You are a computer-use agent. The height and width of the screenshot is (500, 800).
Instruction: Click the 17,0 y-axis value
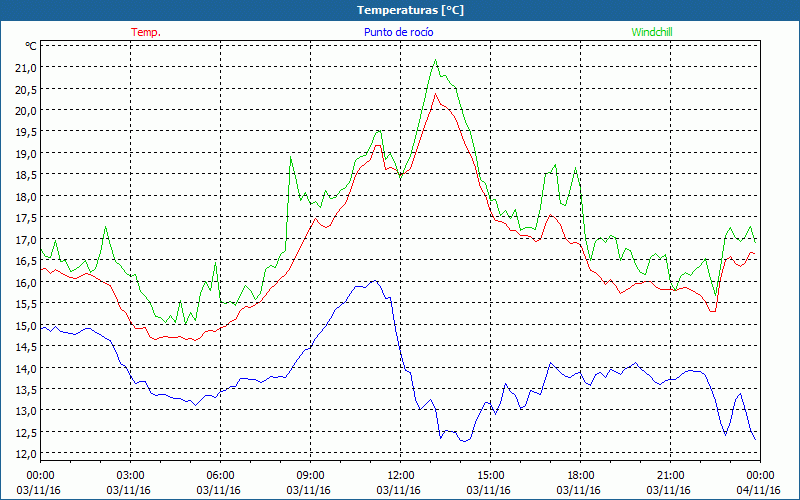[27, 239]
